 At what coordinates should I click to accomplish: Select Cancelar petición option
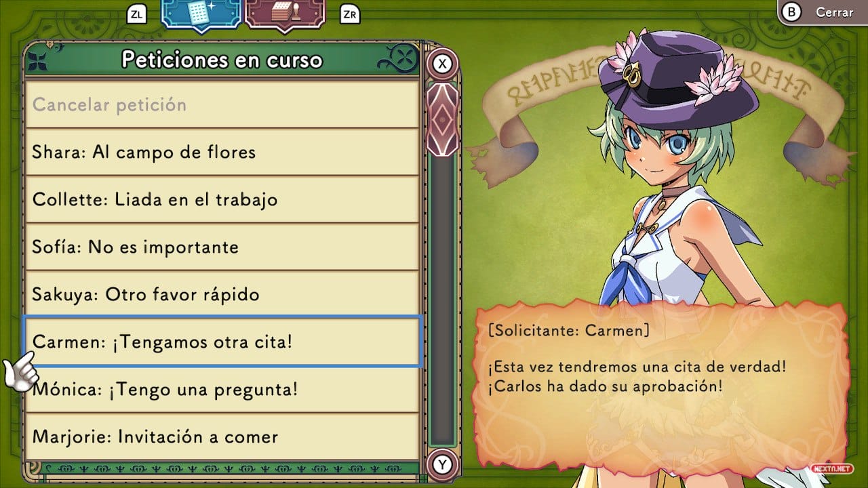(x=222, y=104)
